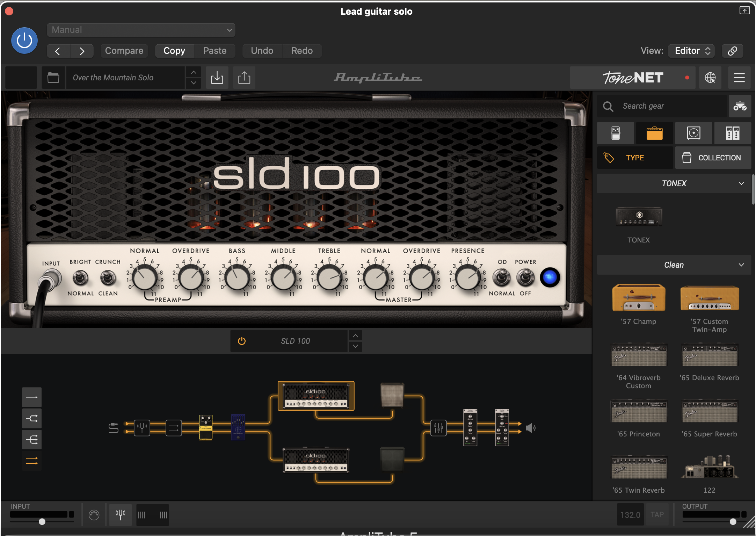The image size is (756, 536).
Task: Select the stomp pedals category tab
Action: point(616,133)
